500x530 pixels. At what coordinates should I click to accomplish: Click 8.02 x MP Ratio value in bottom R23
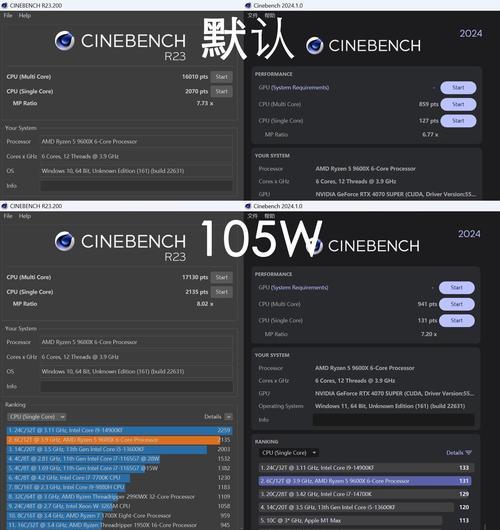point(205,304)
